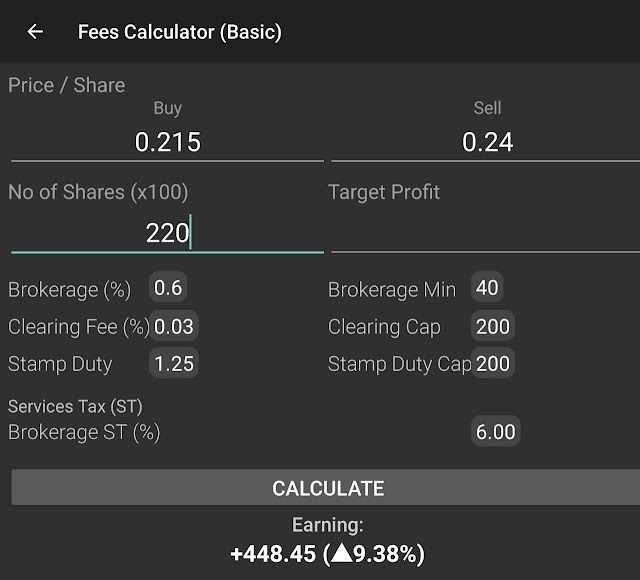Edit the Brokerage ST (%) value 6.00
640x580 pixels.
click(495, 432)
